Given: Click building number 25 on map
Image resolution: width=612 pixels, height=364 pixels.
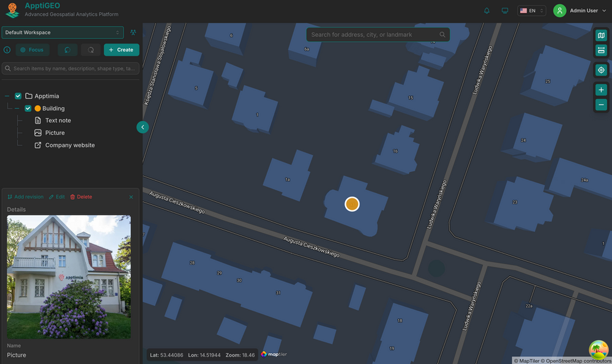Looking at the screenshot, I should pyautogui.click(x=548, y=81).
